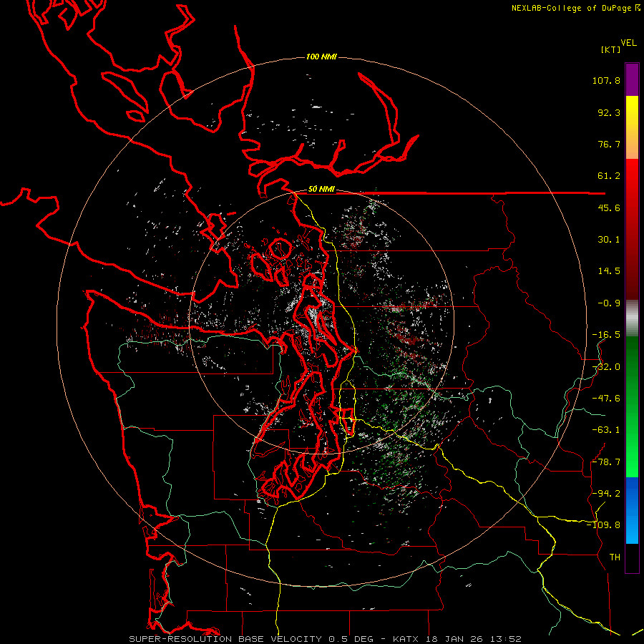This screenshot has height=644, width=644.
Task: Click the 92.3 velocity scale value
Action: 609,112
